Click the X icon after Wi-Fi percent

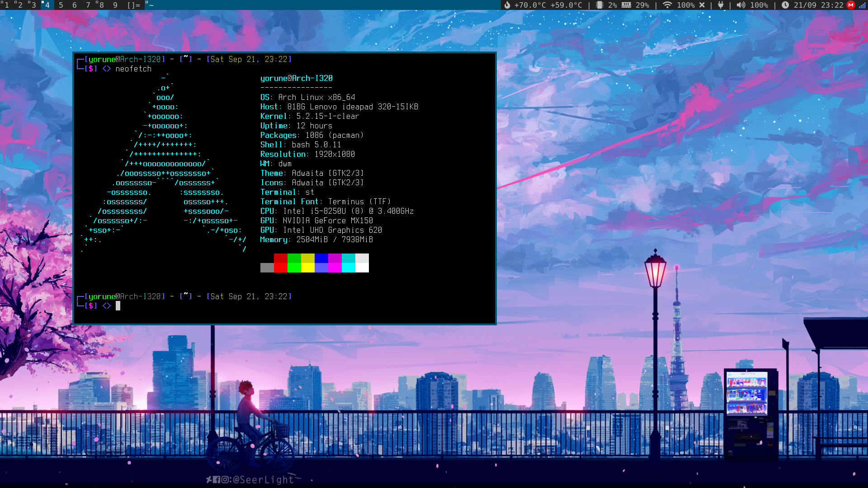pyautogui.click(x=702, y=5)
